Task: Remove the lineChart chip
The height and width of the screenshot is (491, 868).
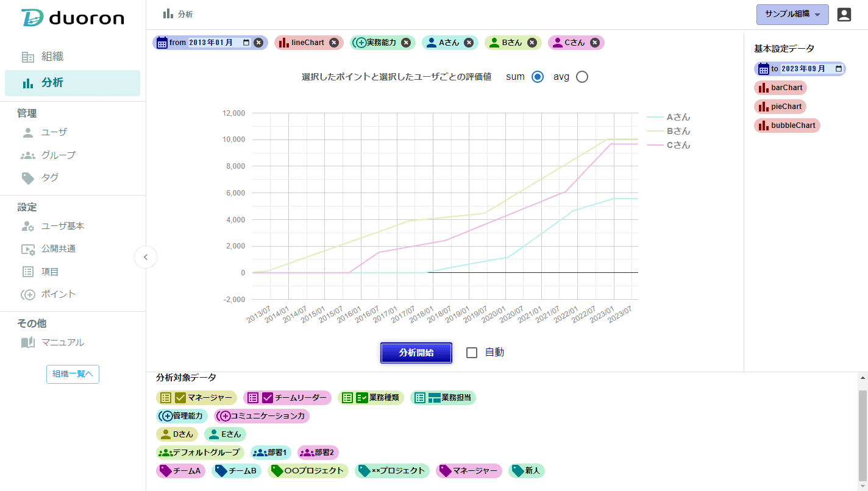Action: [334, 43]
